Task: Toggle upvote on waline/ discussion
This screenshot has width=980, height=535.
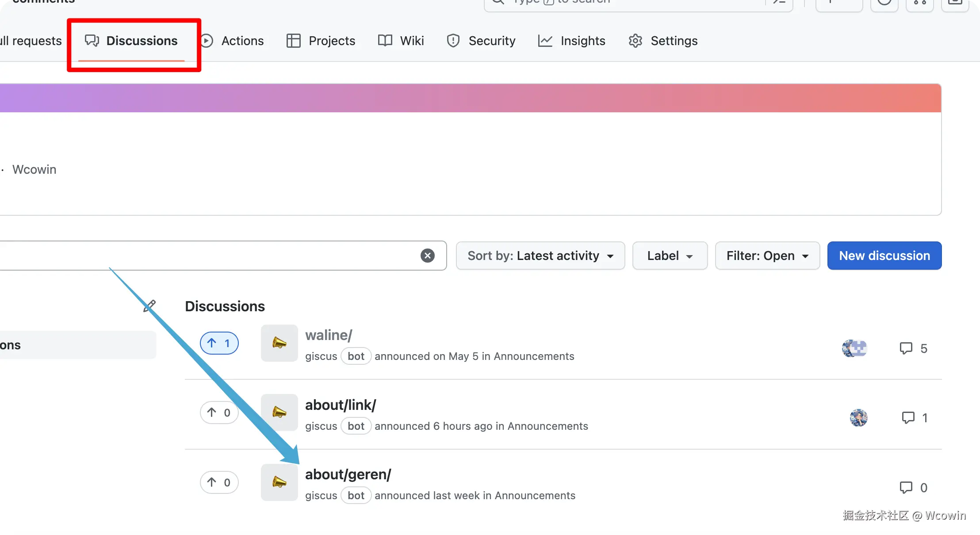Action: click(219, 343)
